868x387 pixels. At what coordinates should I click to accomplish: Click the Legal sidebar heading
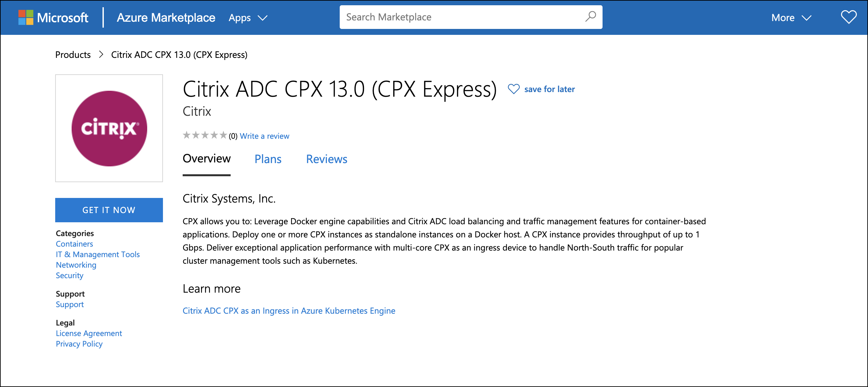65,323
